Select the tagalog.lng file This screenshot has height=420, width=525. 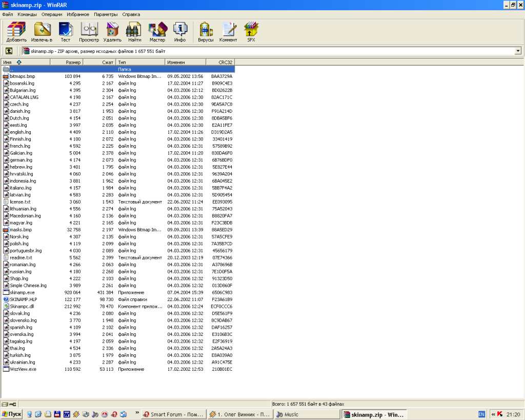(118, 342)
